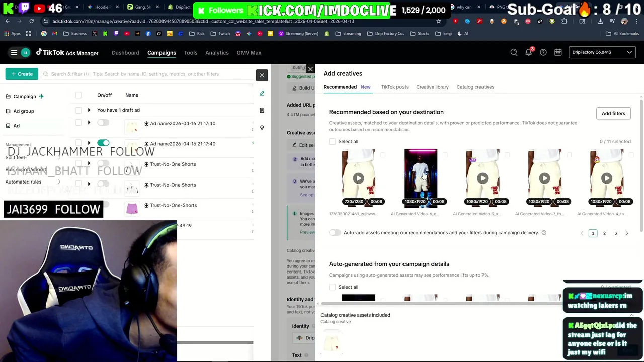Screen dimensions: 644x362
Task: Play the 720x1280 video thumbnail
Action: [358, 178]
